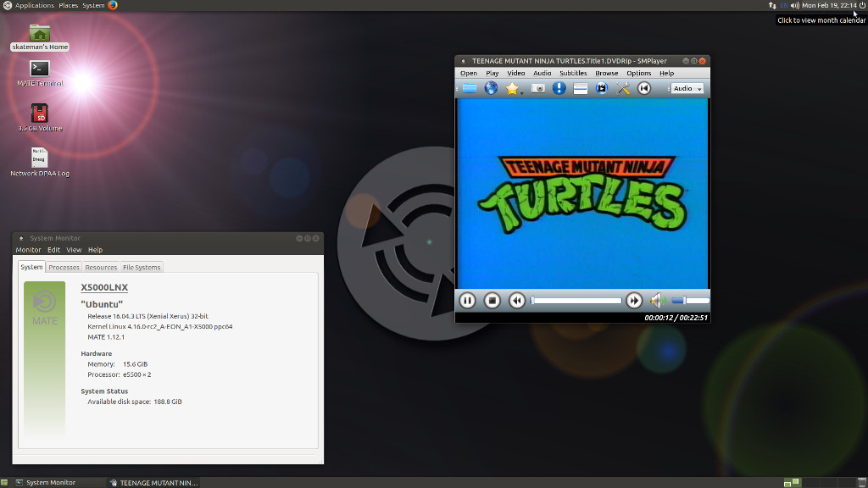This screenshot has width=868, height=488.
Task: Click the Turtles video display area
Action: [x=582, y=194]
